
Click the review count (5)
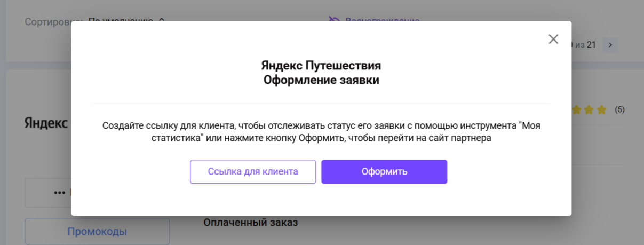tap(619, 110)
